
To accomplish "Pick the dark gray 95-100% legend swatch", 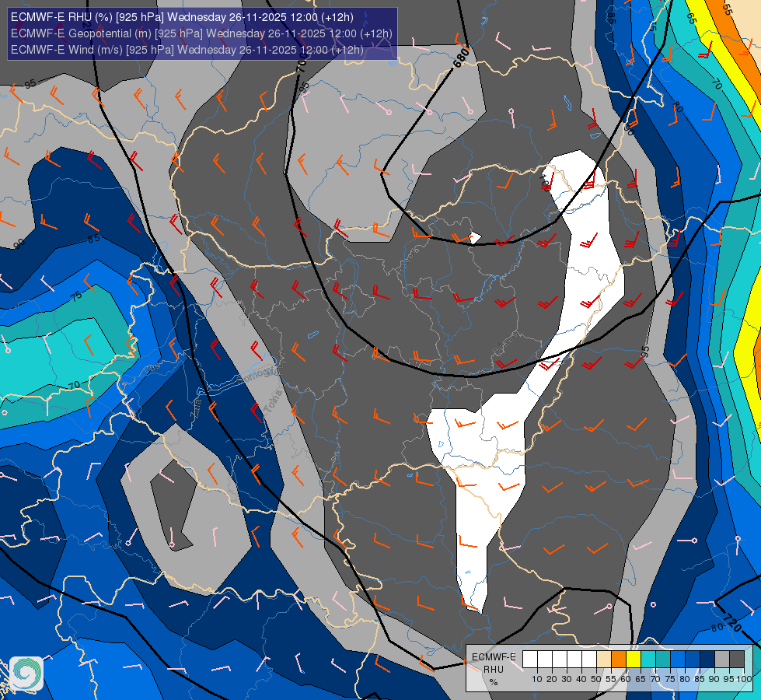I will (737, 660).
